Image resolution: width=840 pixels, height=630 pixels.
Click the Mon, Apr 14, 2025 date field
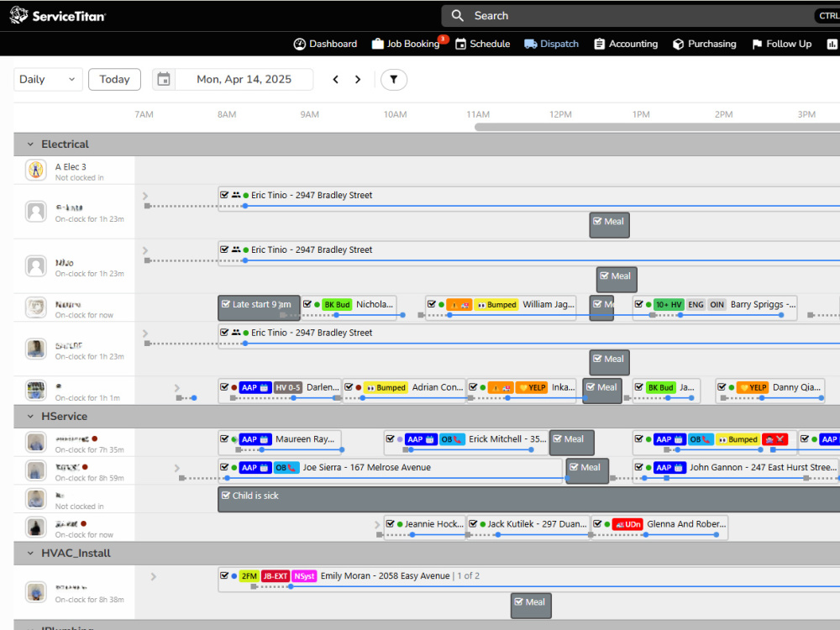point(244,79)
